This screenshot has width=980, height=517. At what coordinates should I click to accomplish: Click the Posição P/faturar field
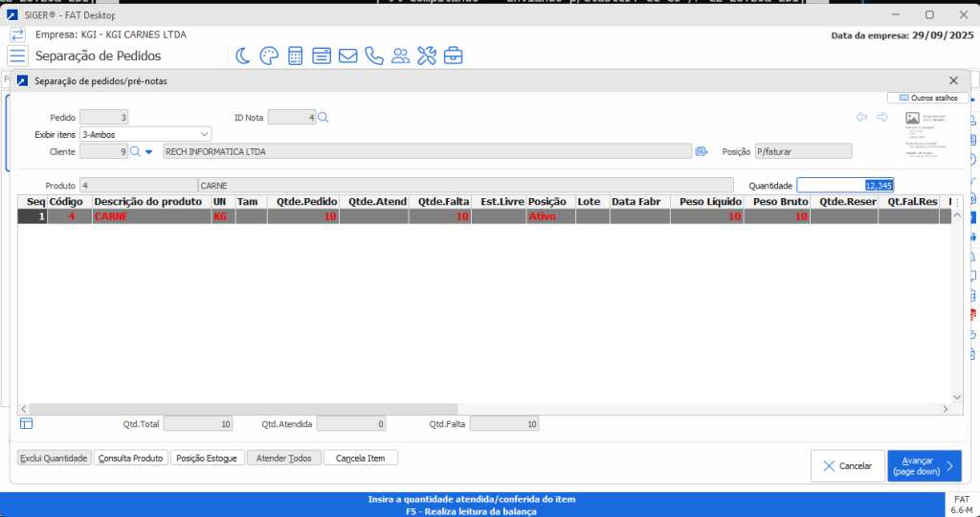(803, 151)
